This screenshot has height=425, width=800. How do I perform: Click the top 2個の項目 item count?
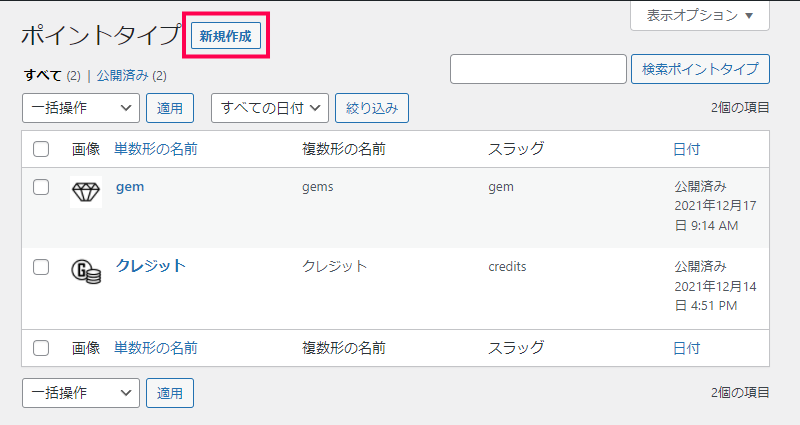tap(740, 108)
